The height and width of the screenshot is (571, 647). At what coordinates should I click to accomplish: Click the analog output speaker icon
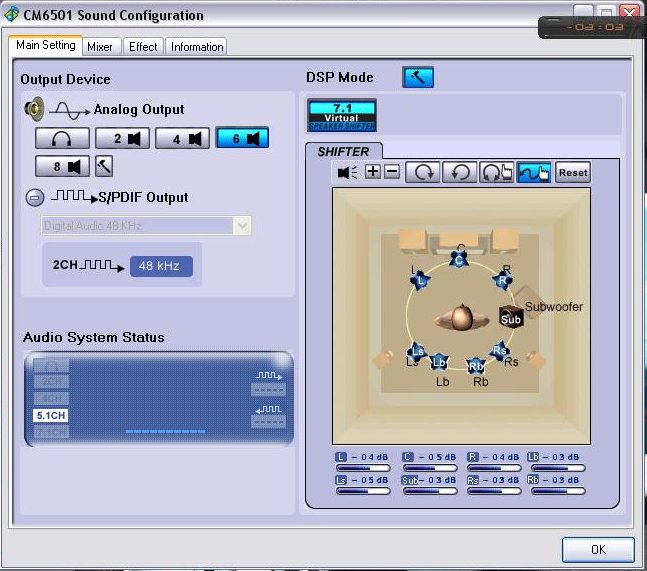tap(35, 109)
